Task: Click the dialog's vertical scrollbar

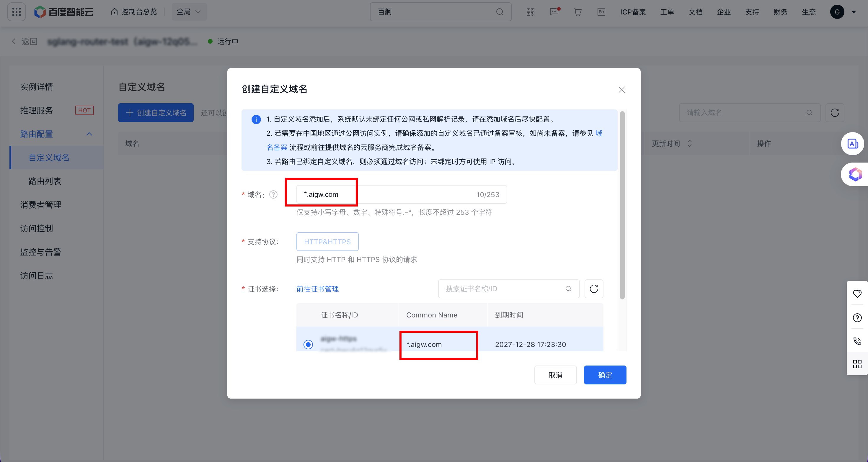Action: click(x=622, y=205)
